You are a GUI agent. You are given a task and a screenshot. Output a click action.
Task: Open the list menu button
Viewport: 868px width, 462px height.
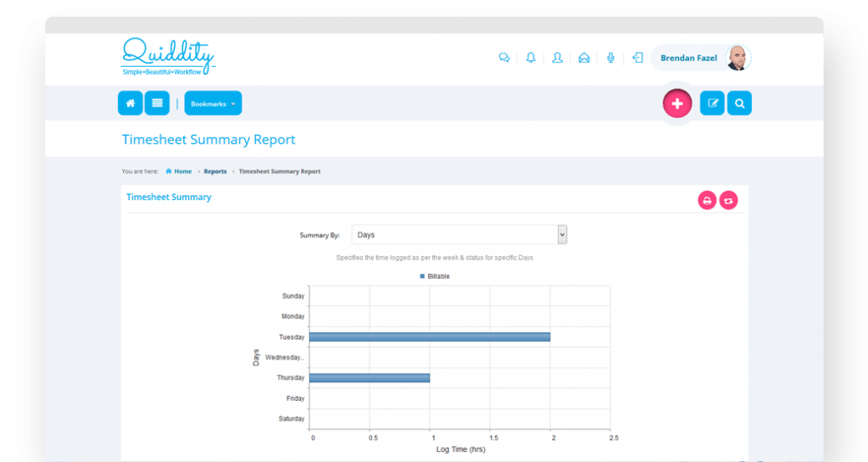tap(157, 103)
